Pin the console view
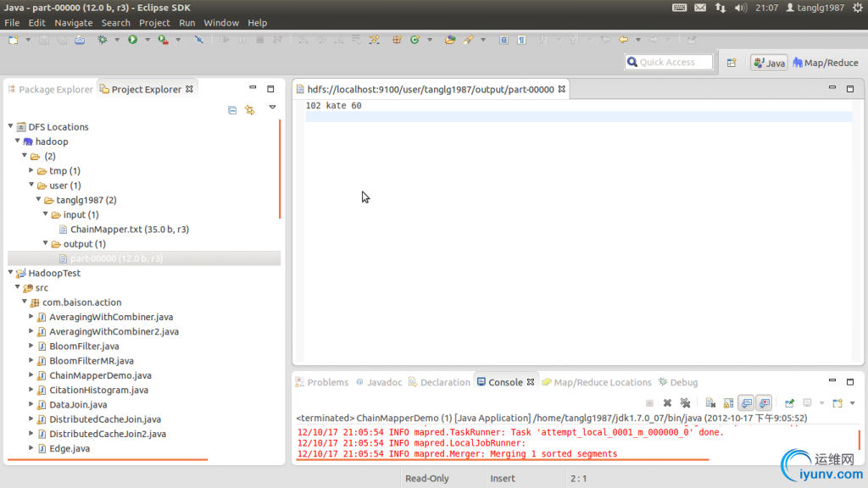This screenshot has width=868, height=488. pos(789,403)
